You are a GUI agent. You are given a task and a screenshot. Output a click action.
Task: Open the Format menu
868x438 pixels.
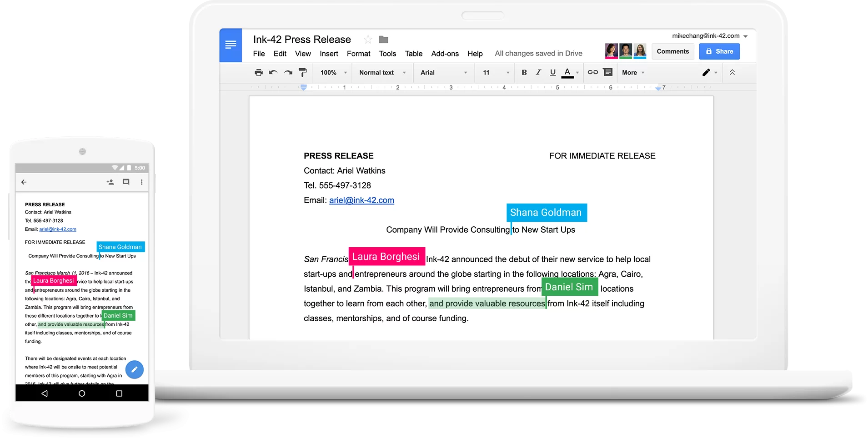359,54
